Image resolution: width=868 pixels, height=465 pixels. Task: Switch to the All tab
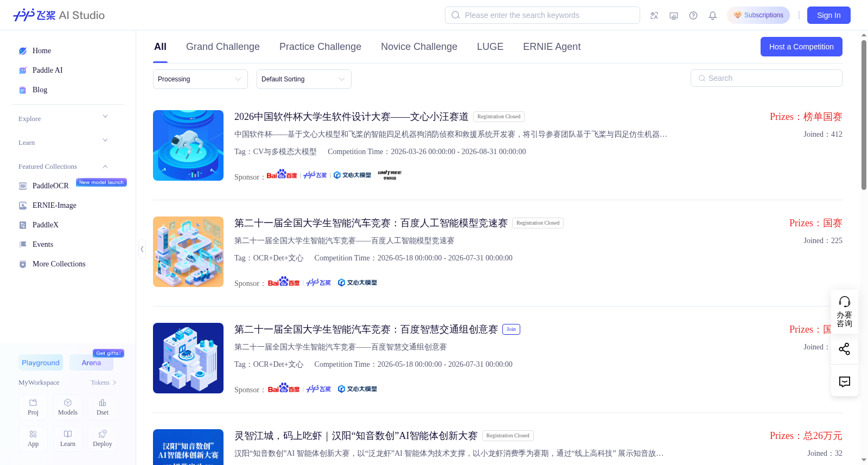pyautogui.click(x=160, y=47)
